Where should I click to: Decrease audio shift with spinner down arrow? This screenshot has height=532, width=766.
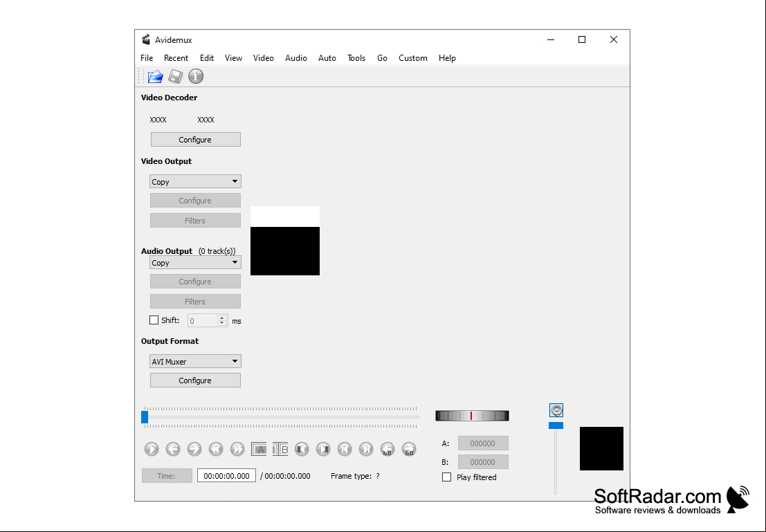(x=222, y=323)
